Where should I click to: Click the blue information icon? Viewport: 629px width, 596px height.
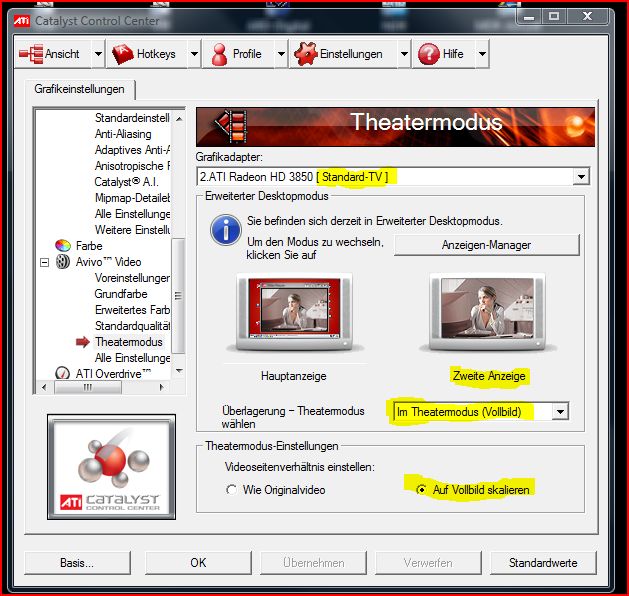tap(225, 230)
